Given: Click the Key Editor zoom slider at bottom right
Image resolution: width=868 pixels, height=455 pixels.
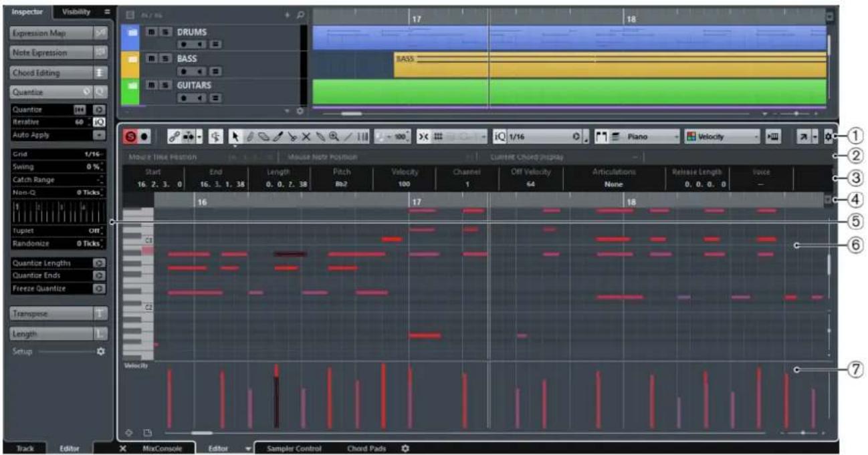Looking at the screenshot, I should [x=803, y=433].
